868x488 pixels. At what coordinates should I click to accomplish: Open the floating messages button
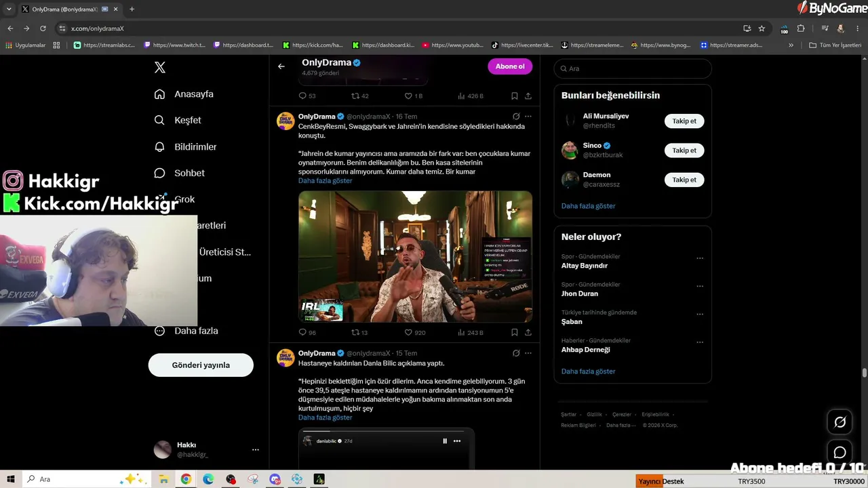pyautogui.click(x=840, y=452)
